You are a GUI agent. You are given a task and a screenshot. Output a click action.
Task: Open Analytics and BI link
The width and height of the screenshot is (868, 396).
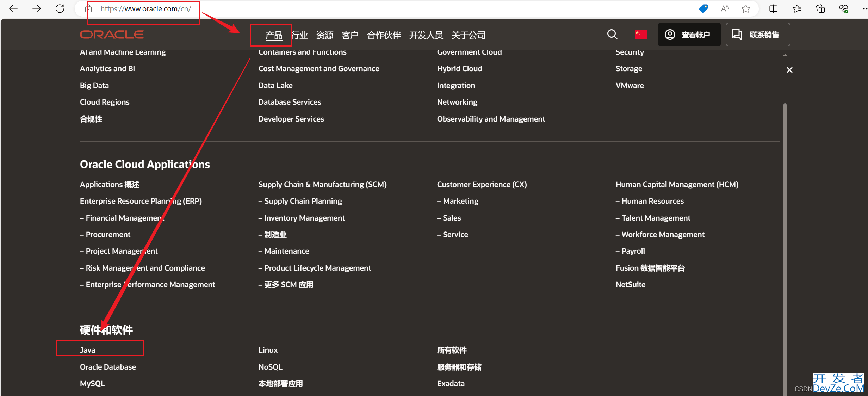pyautogui.click(x=107, y=69)
